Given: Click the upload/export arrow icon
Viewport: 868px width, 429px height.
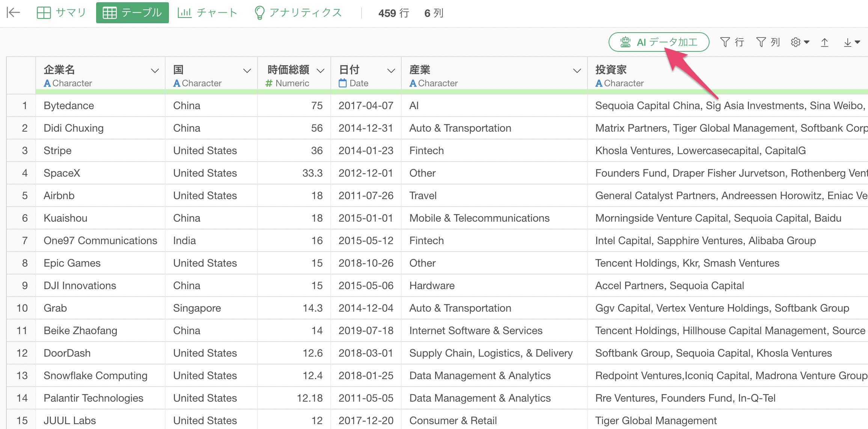Looking at the screenshot, I should pos(824,42).
